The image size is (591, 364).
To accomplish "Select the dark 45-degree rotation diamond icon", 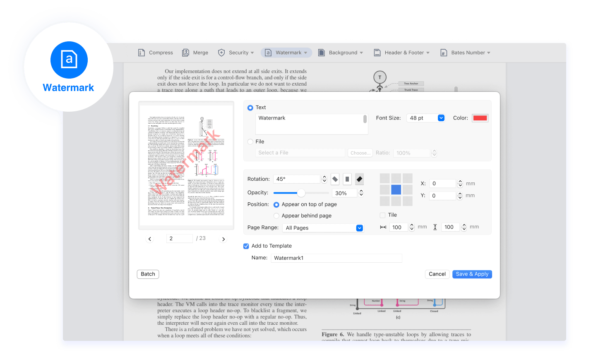I will [359, 179].
